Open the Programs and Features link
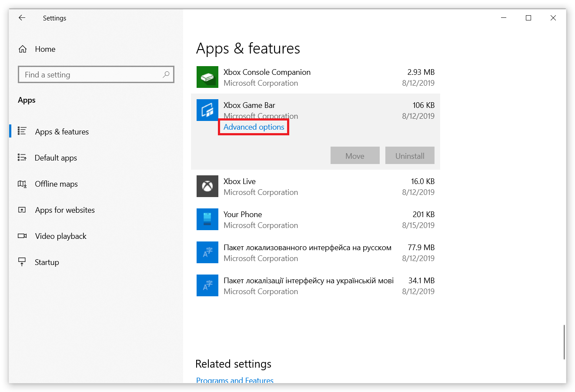Image resolution: width=575 pixels, height=392 pixels. 235,380
